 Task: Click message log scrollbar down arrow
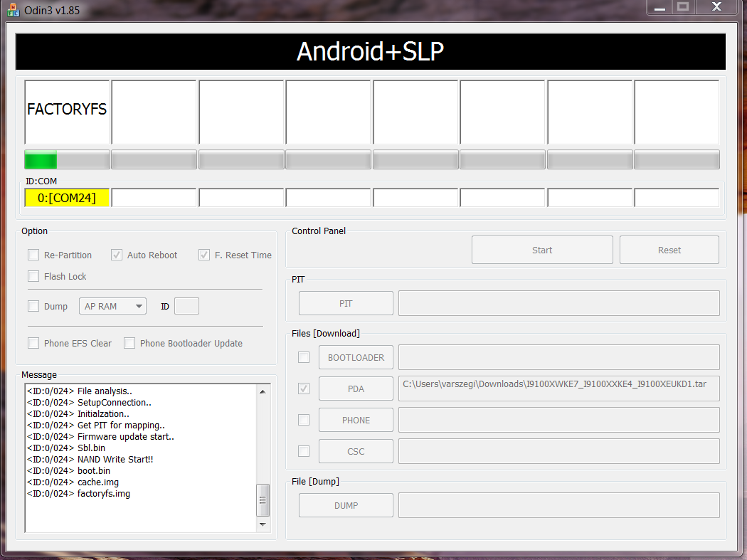[x=263, y=524]
